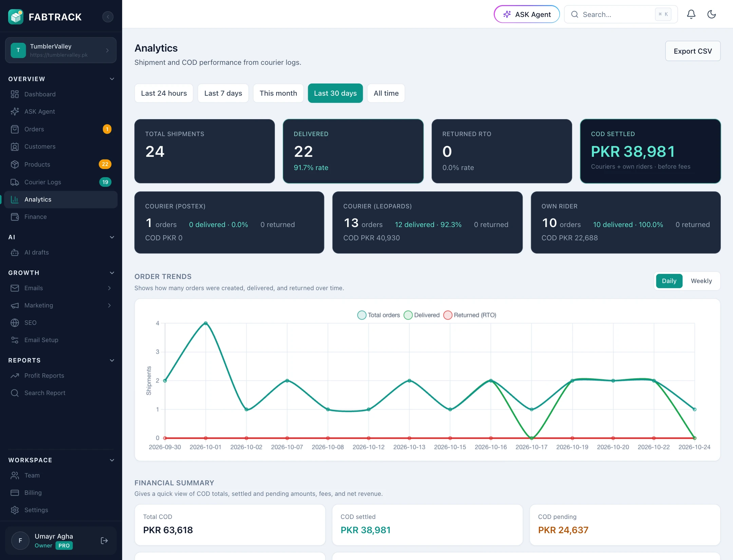This screenshot has width=733, height=560.
Task: Select the Last 7 days range
Action: coord(223,93)
